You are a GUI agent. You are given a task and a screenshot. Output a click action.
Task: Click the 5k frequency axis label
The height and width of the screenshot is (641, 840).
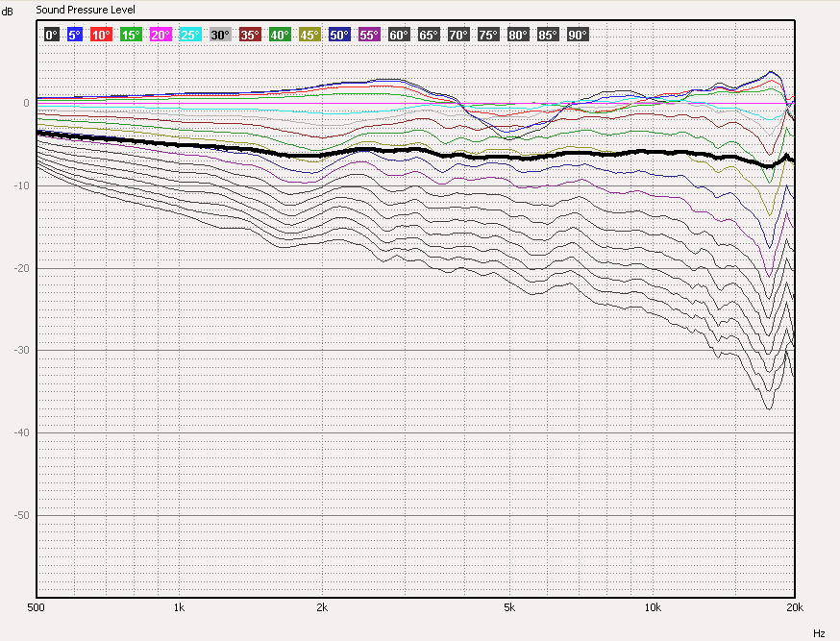point(509,607)
